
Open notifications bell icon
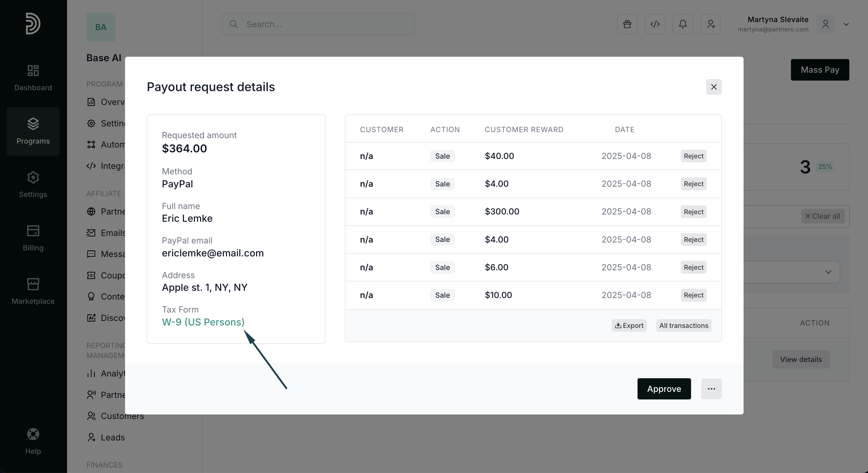683,24
